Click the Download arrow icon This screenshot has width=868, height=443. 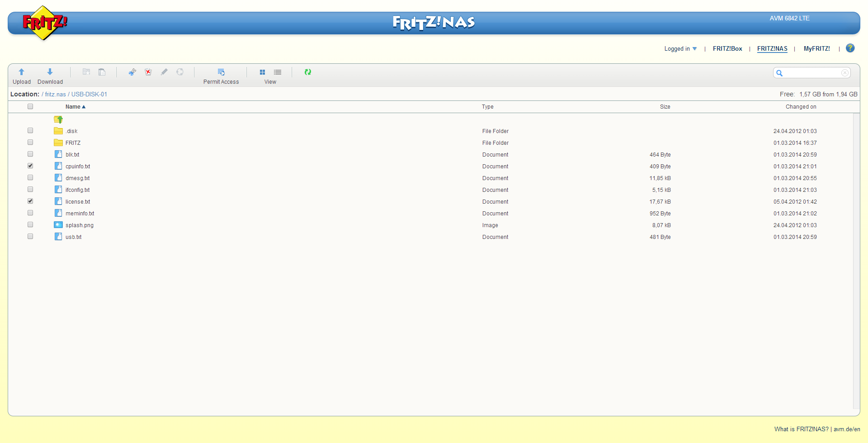(50, 72)
